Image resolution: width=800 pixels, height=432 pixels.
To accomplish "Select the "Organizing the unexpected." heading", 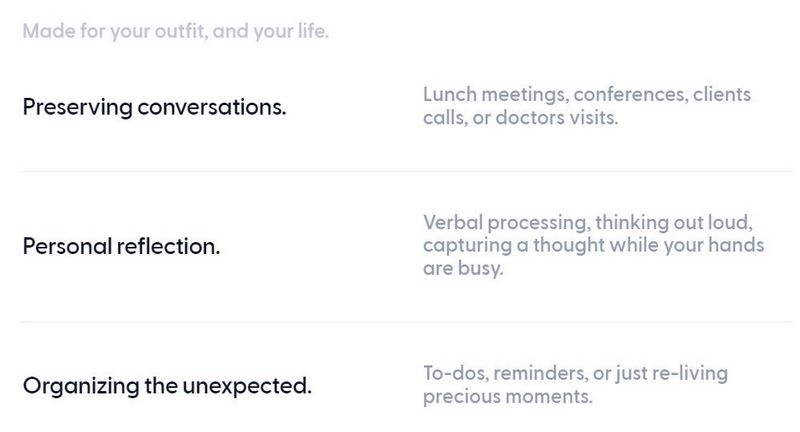I will click(167, 386).
